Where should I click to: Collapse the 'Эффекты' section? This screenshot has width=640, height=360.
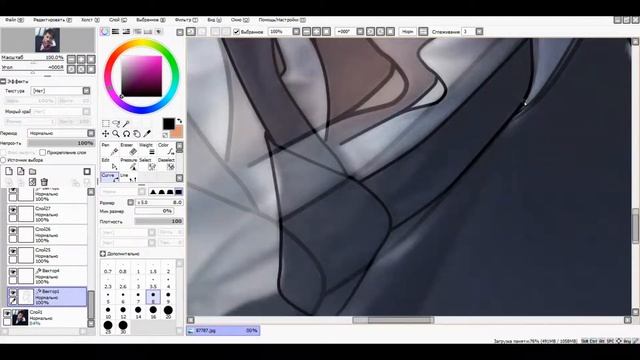coord(3,81)
